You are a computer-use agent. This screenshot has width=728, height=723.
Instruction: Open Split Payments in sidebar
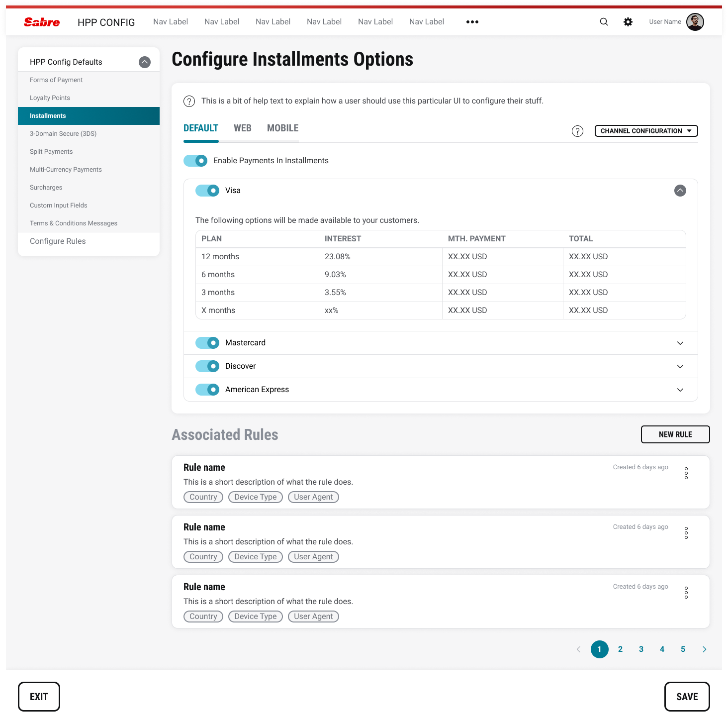89,152
